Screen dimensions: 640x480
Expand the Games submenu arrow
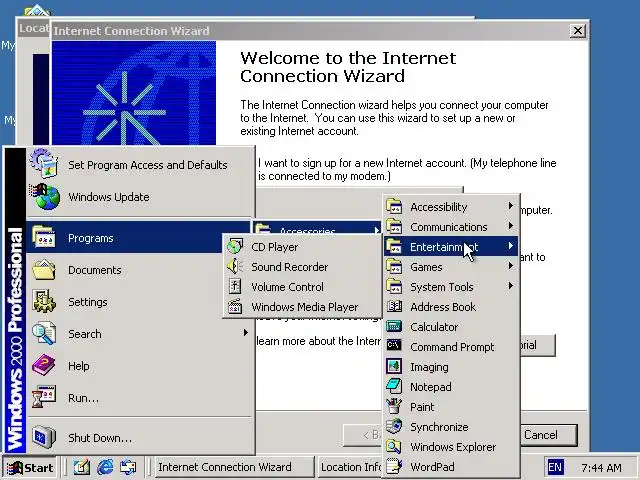click(x=510, y=266)
